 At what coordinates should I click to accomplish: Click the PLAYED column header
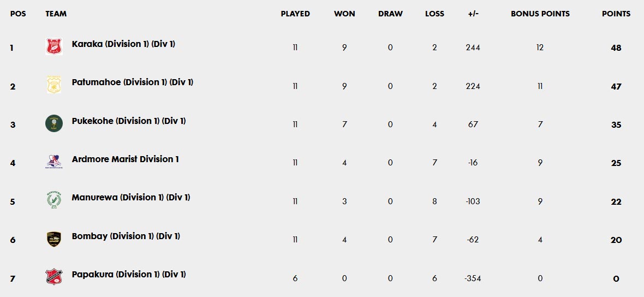(x=295, y=14)
